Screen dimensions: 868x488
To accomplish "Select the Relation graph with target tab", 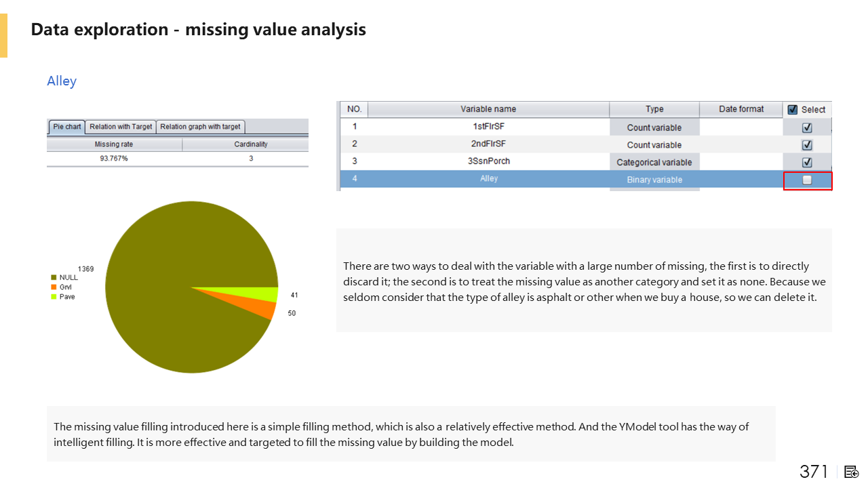I will (200, 127).
